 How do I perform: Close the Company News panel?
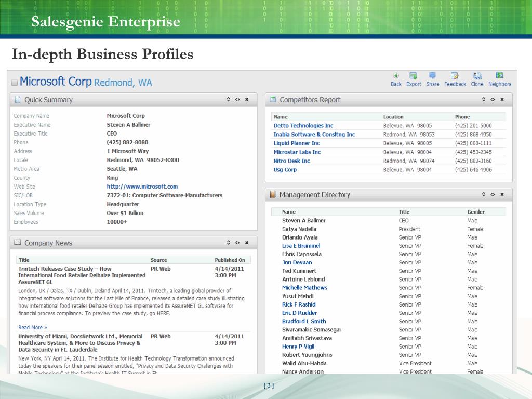[x=247, y=243]
